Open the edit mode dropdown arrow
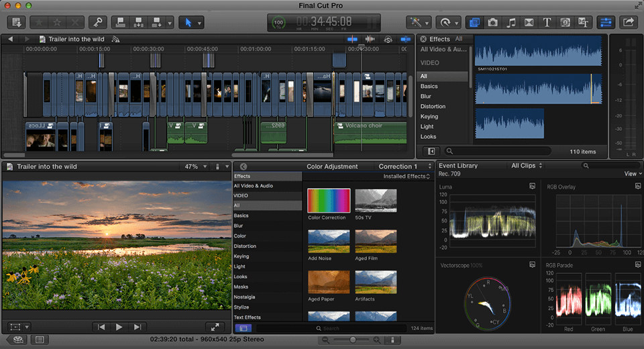644x349 pixels. click(170, 23)
